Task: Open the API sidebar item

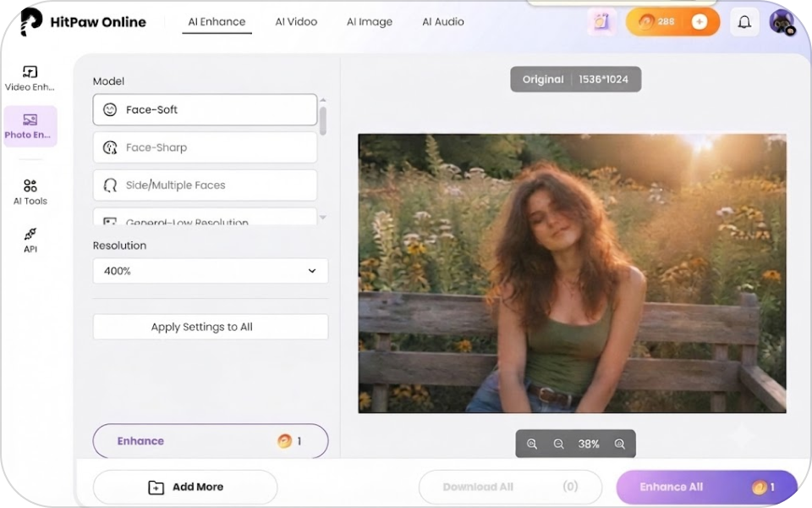Action: click(30, 240)
